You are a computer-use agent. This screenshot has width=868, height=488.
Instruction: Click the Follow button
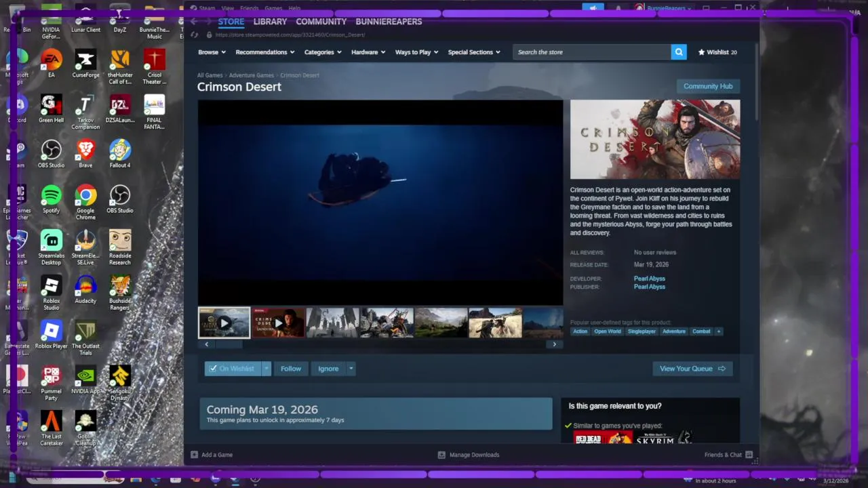tap(291, 369)
